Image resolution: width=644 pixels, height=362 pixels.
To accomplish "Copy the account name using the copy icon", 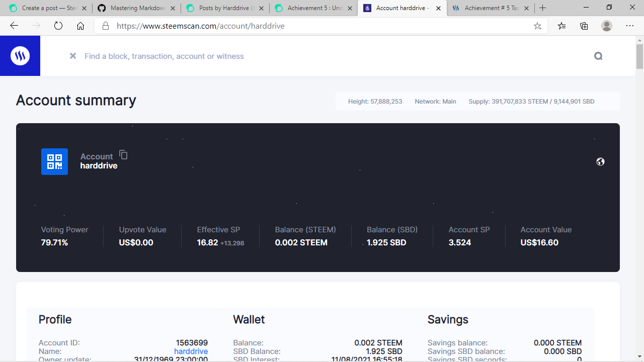I will click(123, 155).
